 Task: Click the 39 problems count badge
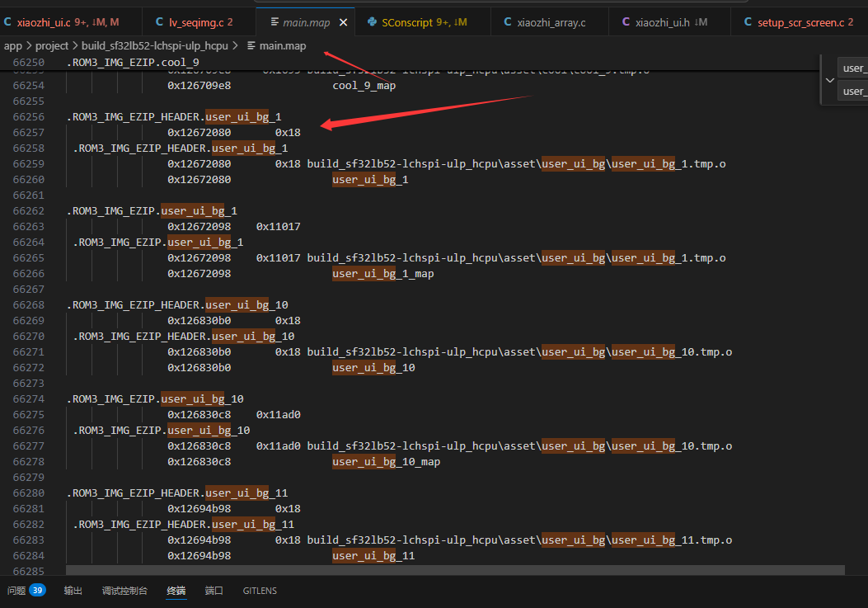pos(38,591)
